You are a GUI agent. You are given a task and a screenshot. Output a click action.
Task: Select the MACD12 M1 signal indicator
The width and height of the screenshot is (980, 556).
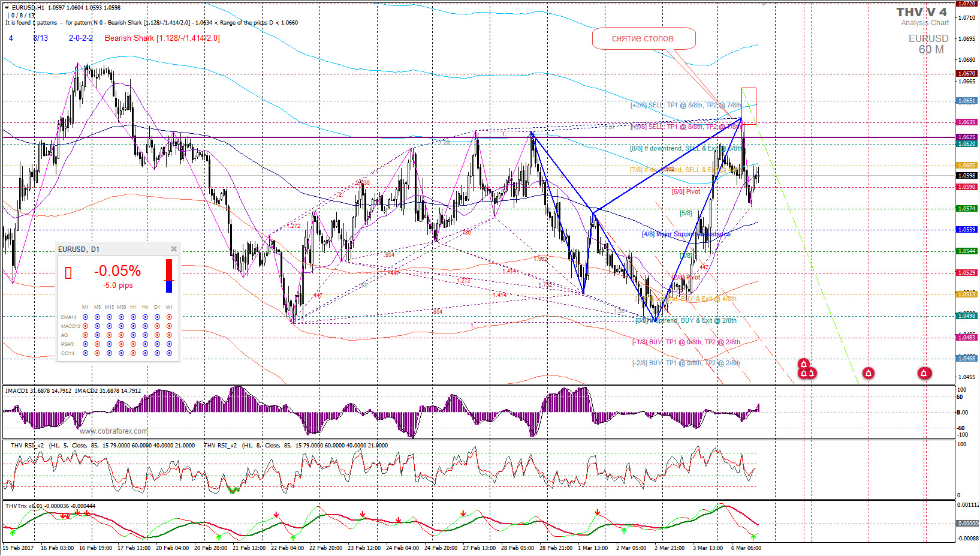(85, 326)
